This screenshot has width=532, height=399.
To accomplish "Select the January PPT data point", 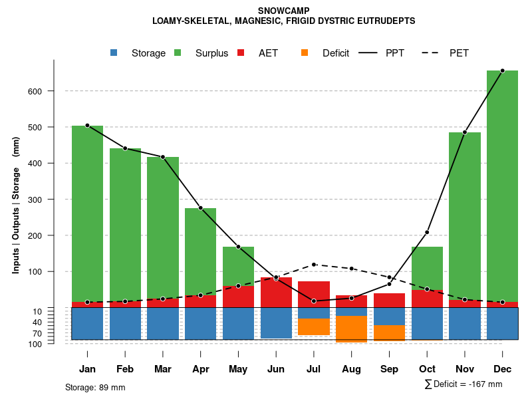I will tap(87, 126).
